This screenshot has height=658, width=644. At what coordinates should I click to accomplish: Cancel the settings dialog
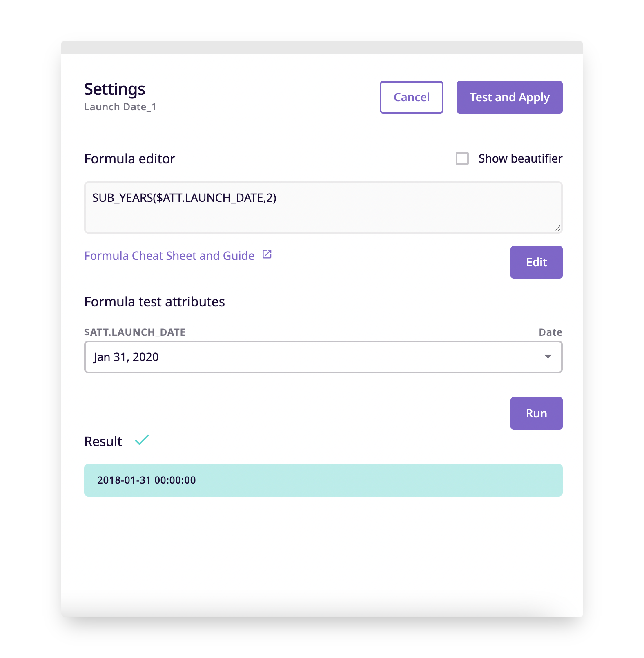click(x=412, y=97)
